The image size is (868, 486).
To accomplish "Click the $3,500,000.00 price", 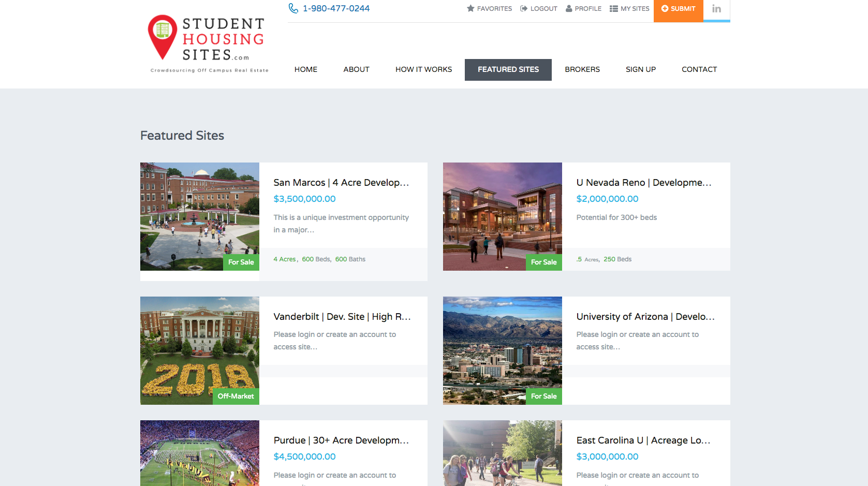I will tap(305, 199).
